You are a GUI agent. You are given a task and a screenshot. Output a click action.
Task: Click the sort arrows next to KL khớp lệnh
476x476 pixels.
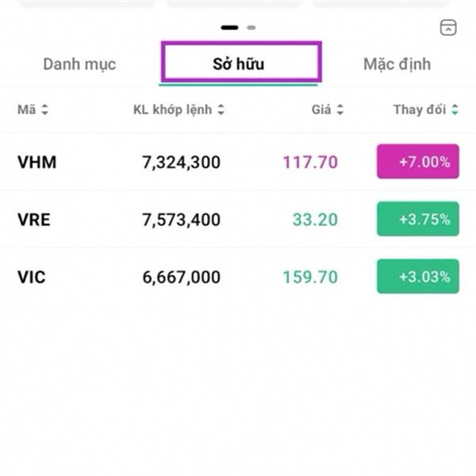[x=221, y=110]
